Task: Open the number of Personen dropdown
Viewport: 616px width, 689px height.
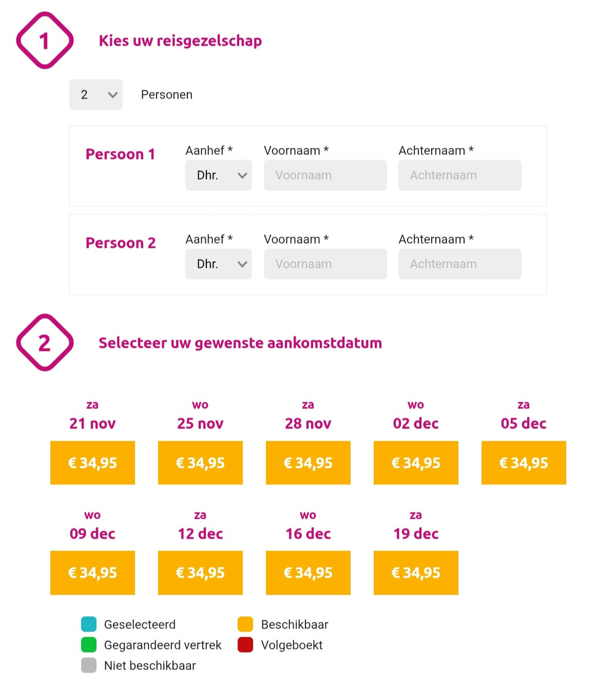Action: [x=96, y=94]
